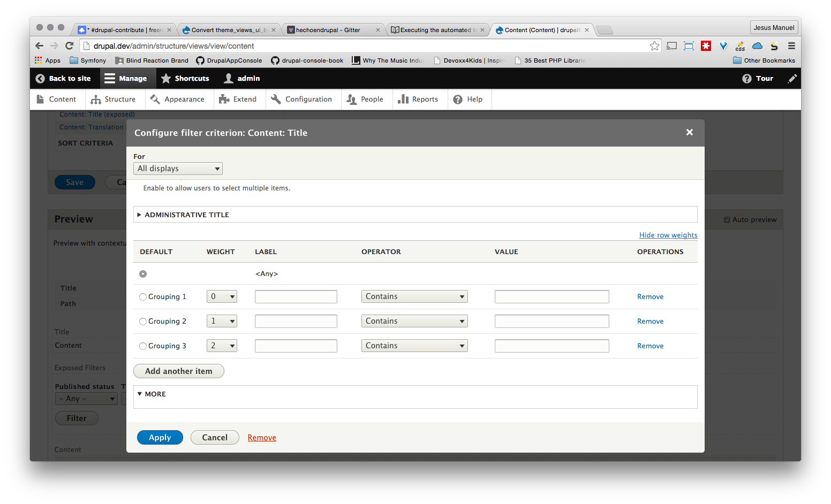Select Grouping 1 as default radio
Image resolution: width=831 pixels, height=504 pixels.
tap(143, 297)
